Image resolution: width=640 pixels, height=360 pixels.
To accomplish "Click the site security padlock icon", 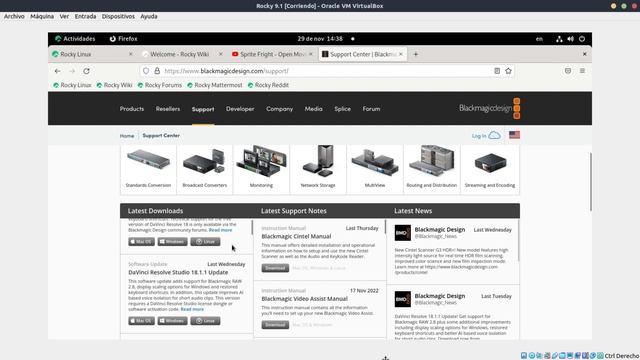I will 157,71.
